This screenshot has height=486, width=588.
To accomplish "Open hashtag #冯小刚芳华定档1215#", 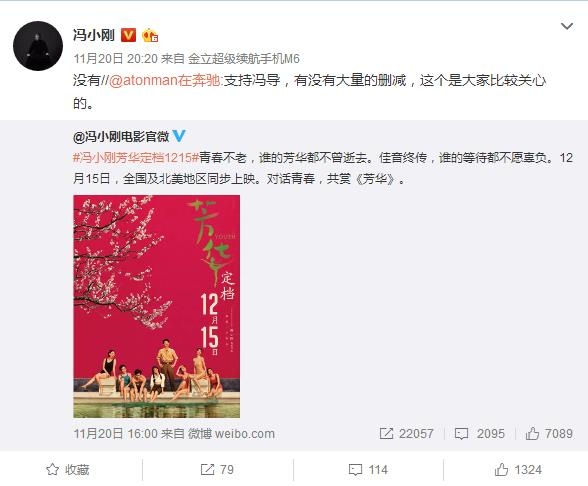I will 136,158.
